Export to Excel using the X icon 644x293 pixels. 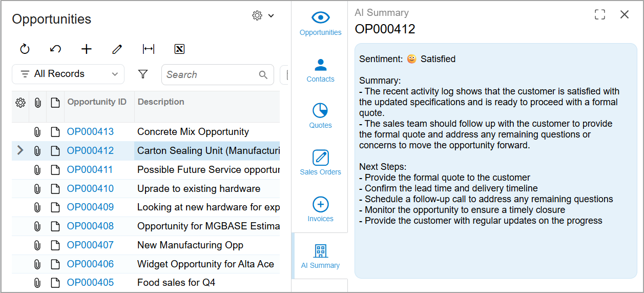tap(179, 49)
